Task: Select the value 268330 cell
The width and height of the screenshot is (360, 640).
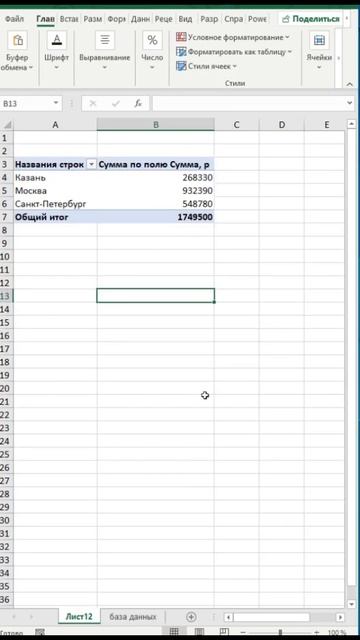Action: pos(156,178)
